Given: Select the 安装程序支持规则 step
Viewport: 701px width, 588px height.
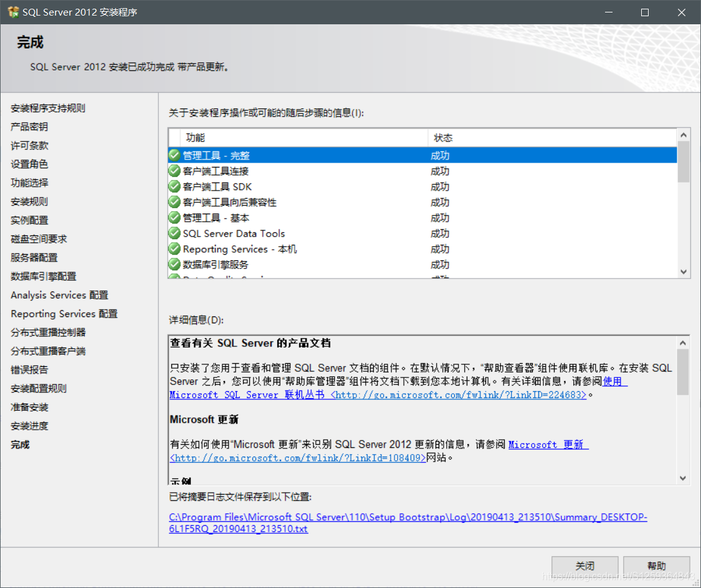Looking at the screenshot, I should pyautogui.click(x=48, y=108).
